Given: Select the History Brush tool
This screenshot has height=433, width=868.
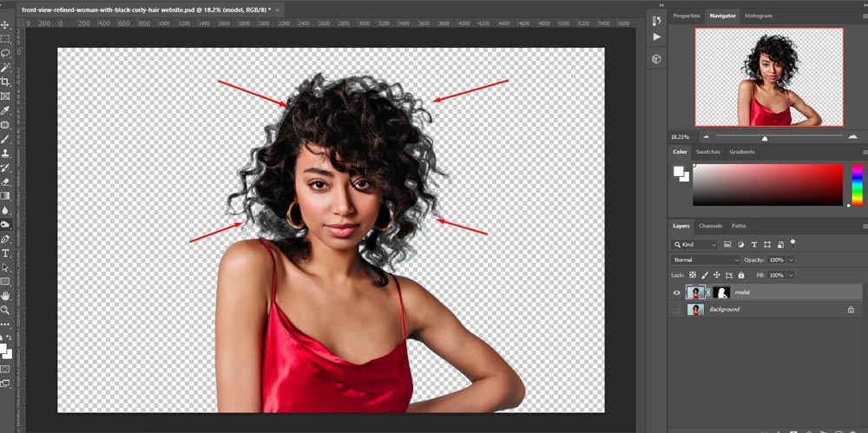Looking at the screenshot, I should click(5, 167).
